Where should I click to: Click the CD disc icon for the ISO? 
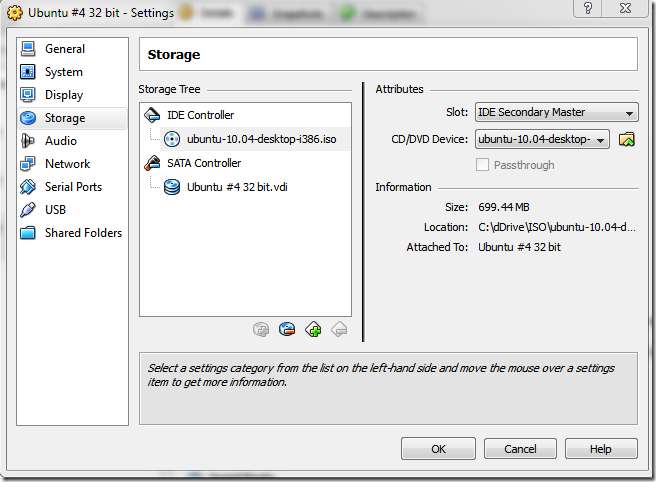[x=172, y=139]
